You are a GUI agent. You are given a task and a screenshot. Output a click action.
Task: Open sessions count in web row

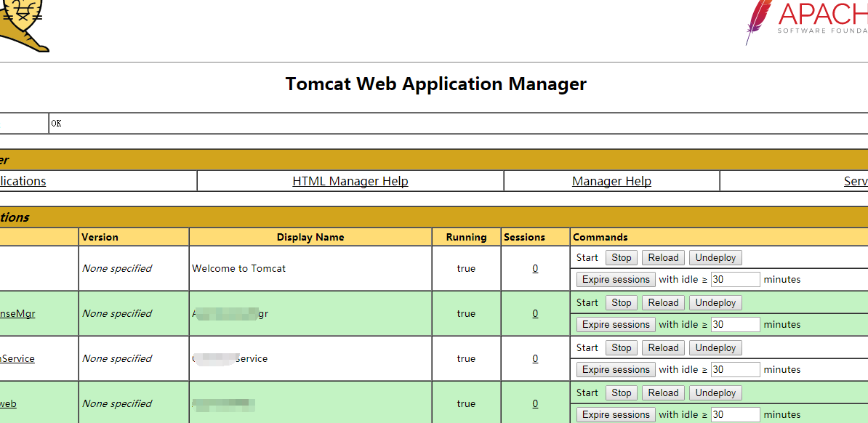click(x=535, y=403)
